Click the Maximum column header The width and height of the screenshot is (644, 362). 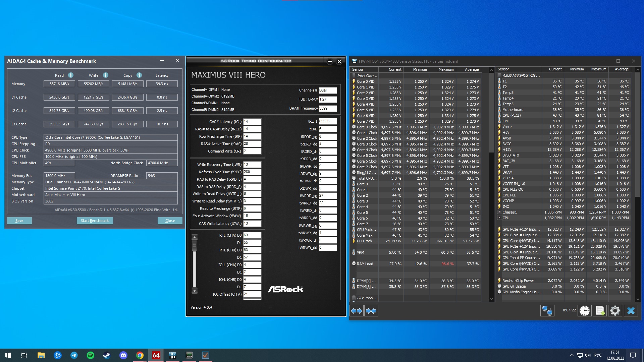pos(446,69)
